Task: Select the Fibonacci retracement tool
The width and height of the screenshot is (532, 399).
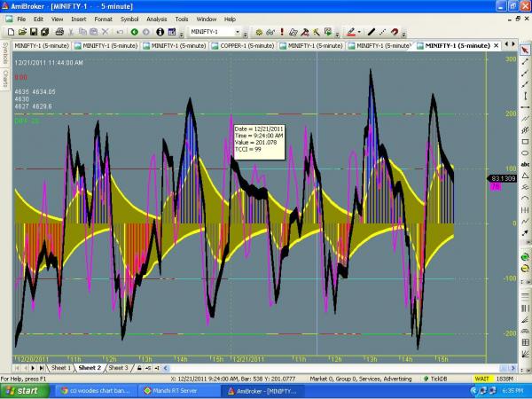Action: pos(525,297)
